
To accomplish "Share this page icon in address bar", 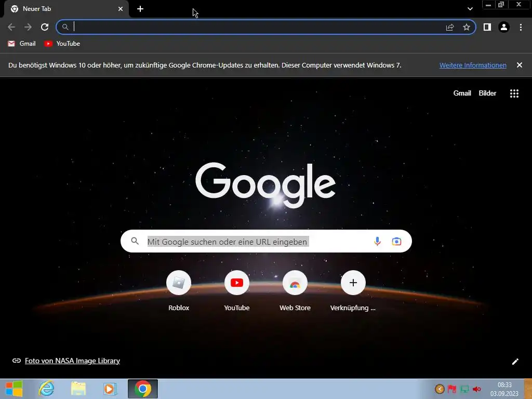I will click(x=450, y=27).
